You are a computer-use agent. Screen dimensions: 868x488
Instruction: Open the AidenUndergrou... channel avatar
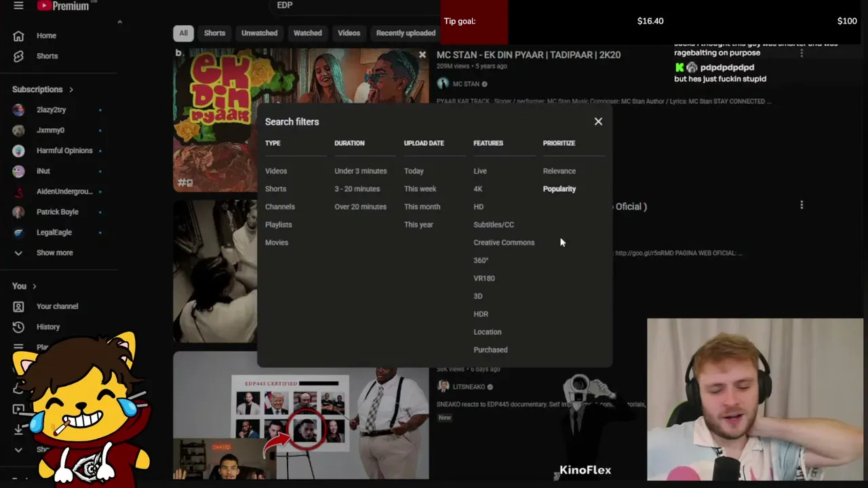click(18, 191)
